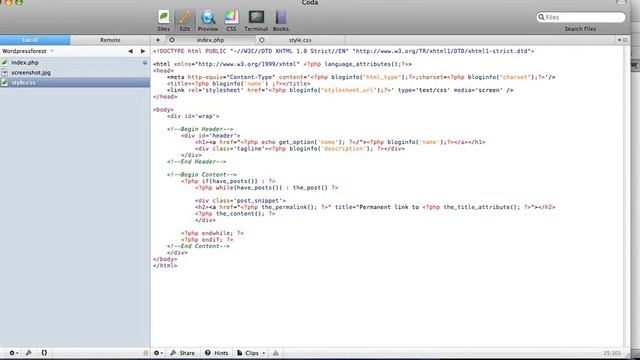The image size is (640, 360).
Task: Click the End Content comment line
Action: 198,246
